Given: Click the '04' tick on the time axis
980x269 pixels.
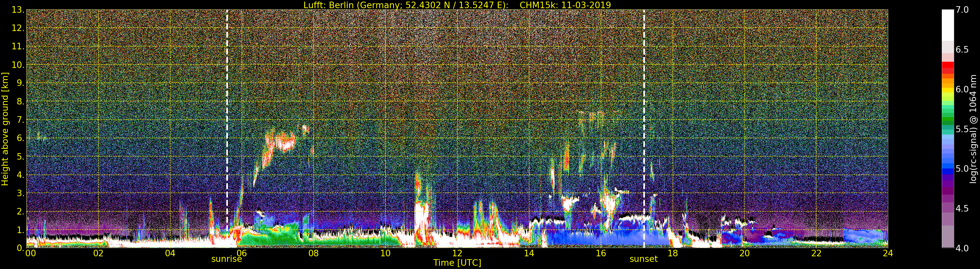Looking at the screenshot, I should (x=170, y=253).
